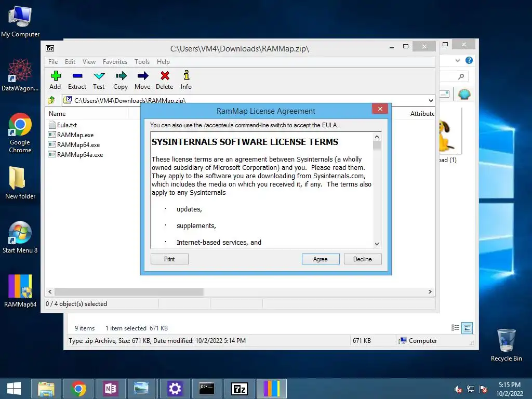Click the horizontal scrollbar thumb in file list
This screenshot has width=532, height=399.
[x=129, y=292]
